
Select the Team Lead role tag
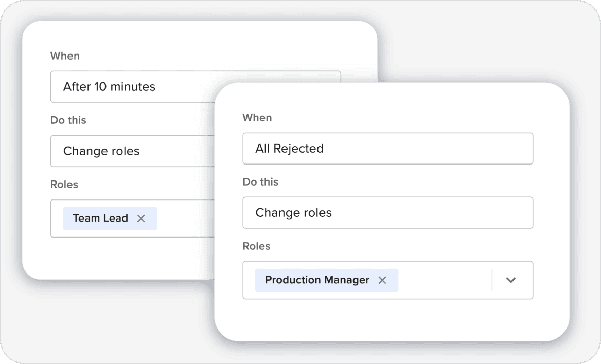[x=99, y=218]
